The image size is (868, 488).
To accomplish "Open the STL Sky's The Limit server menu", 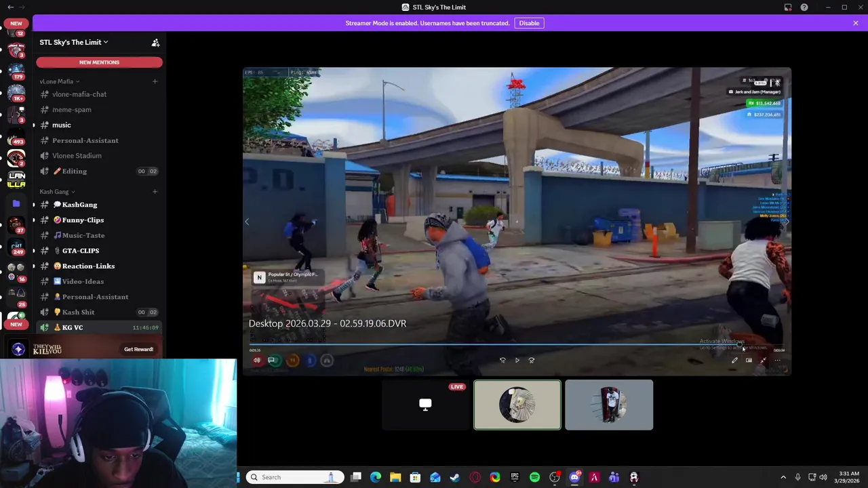I will click(73, 42).
